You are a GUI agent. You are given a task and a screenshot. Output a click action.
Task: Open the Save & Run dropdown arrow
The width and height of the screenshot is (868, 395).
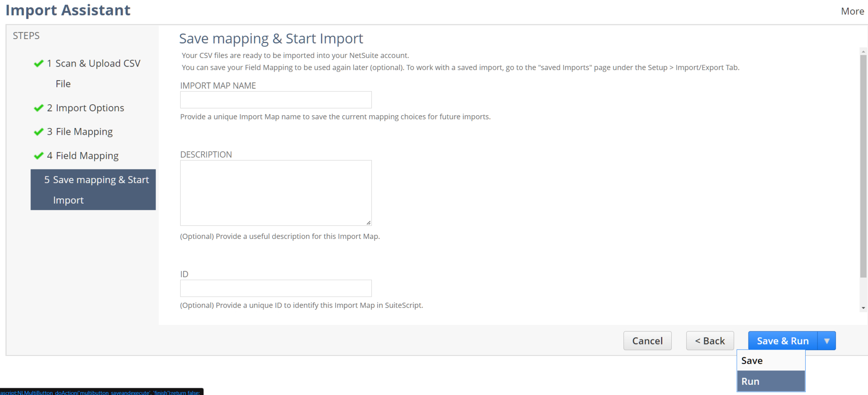(x=826, y=340)
